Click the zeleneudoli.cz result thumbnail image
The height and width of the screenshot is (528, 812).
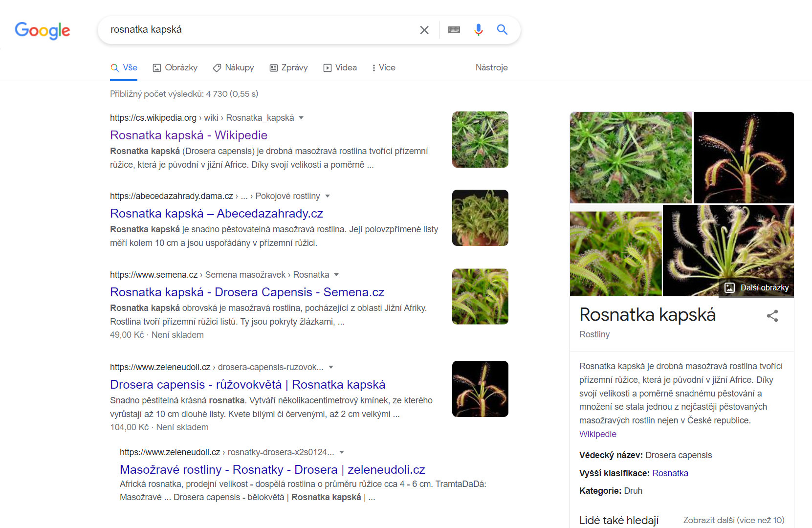tap(480, 389)
